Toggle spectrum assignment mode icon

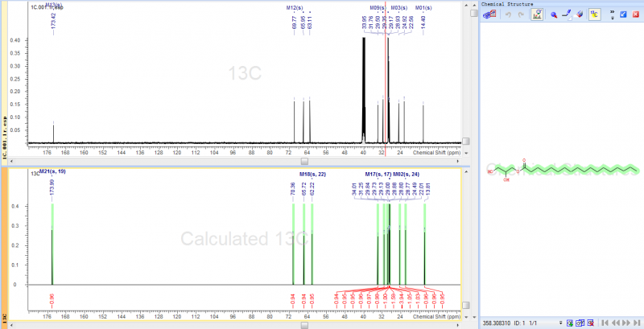tap(537, 14)
